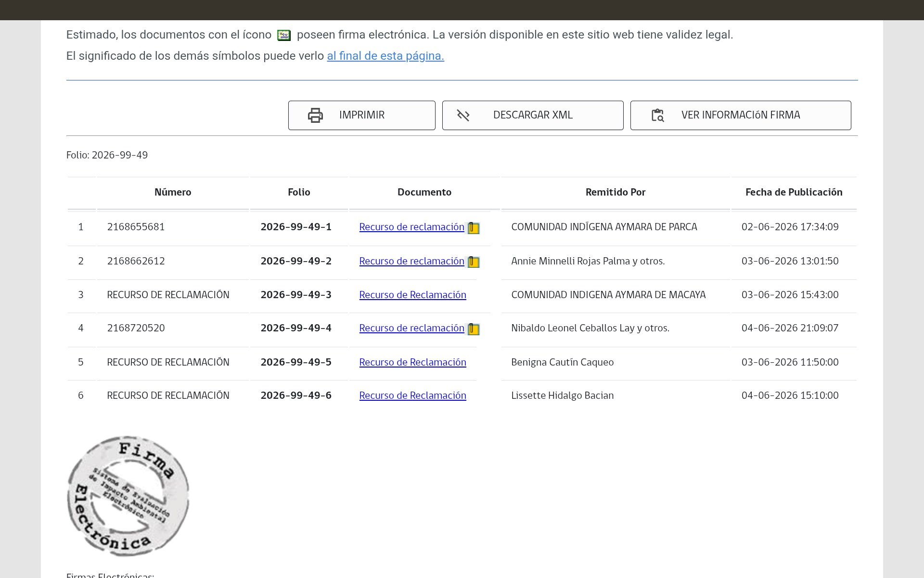Click date 03-06-2026 11:50:00
The height and width of the screenshot is (578, 924).
tap(790, 362)
